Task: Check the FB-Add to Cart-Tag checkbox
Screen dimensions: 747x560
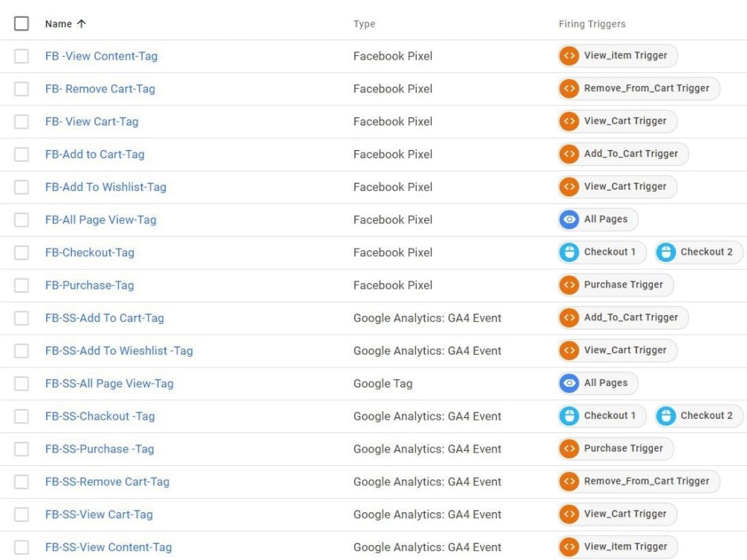Action: pos(22,154)
